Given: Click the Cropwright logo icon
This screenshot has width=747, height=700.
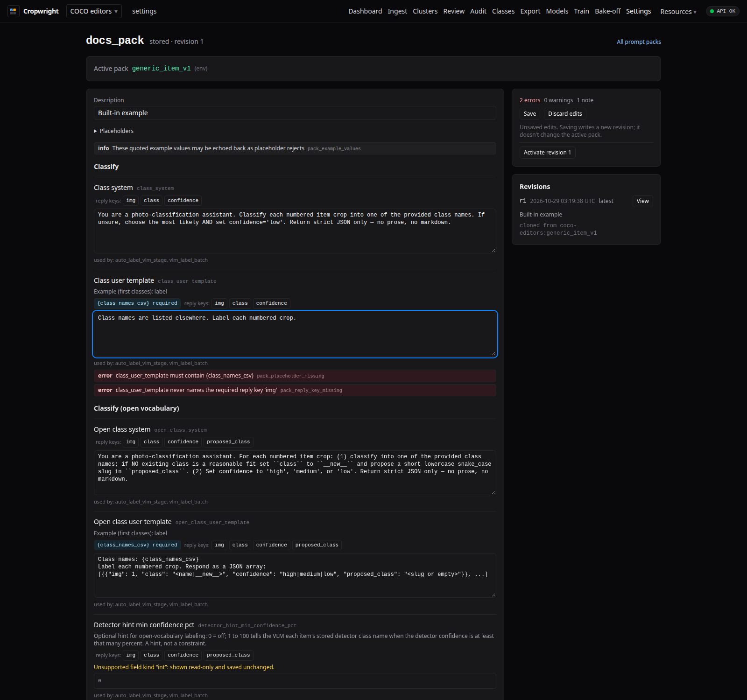Looking at the screenshot, I should [x=13, y=11].
